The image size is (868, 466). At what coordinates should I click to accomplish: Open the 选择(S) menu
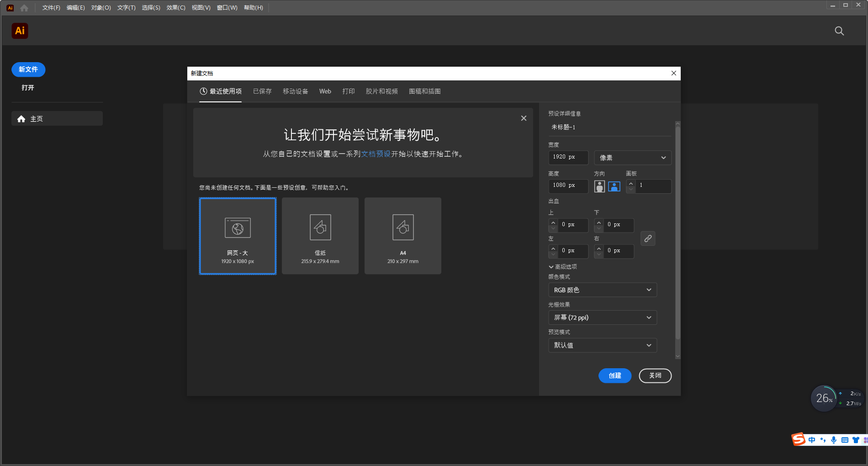tap(151, 8)
